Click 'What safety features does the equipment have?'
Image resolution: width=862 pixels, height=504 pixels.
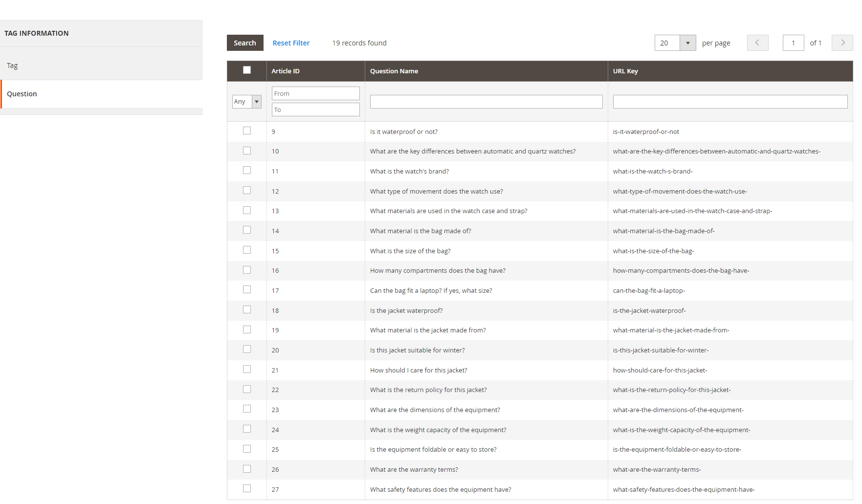click(441, 489)
